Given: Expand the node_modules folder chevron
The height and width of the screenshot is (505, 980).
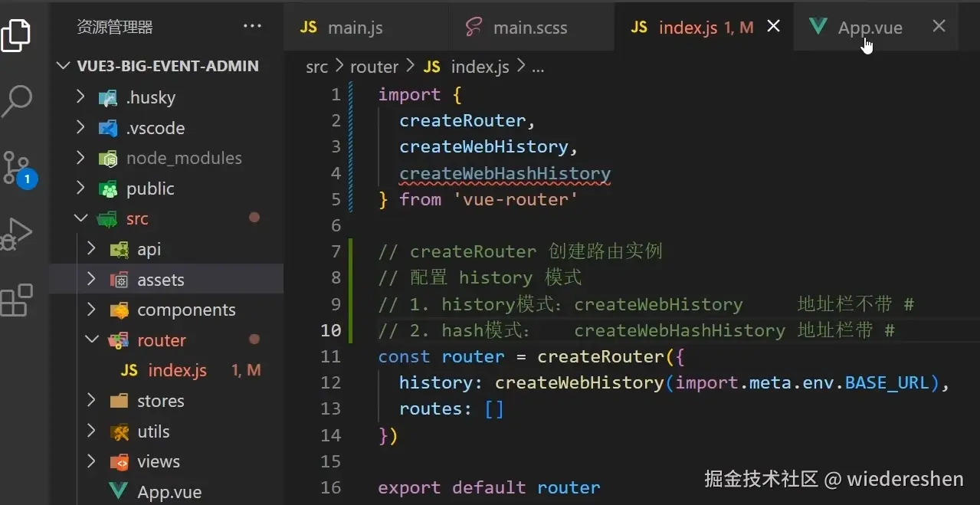Looking at the screenshot, I should coord(80,159).
